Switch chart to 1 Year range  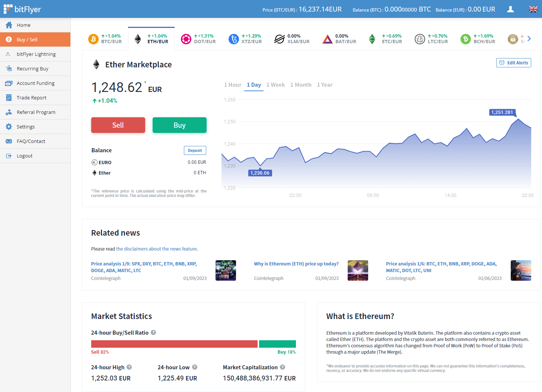pyautogui.click(x=325, y=85)
